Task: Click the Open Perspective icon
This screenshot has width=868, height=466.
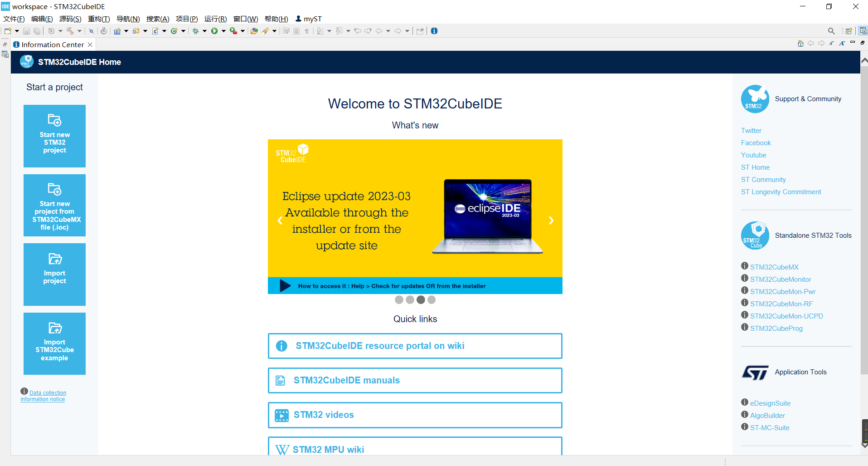Action: pos(849,31)
